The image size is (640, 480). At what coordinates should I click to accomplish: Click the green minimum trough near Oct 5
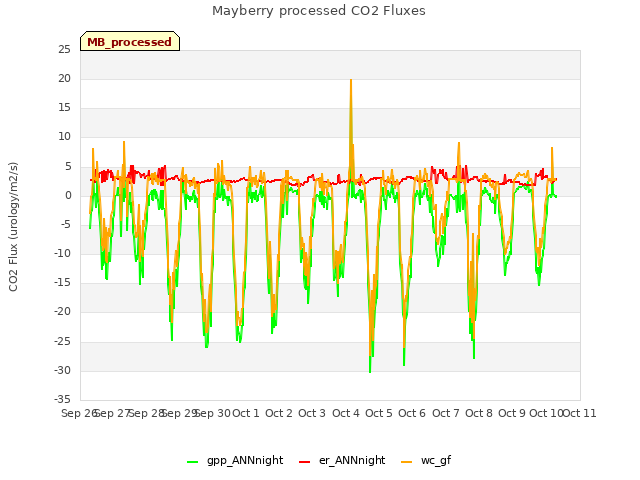tap(370, 372)
